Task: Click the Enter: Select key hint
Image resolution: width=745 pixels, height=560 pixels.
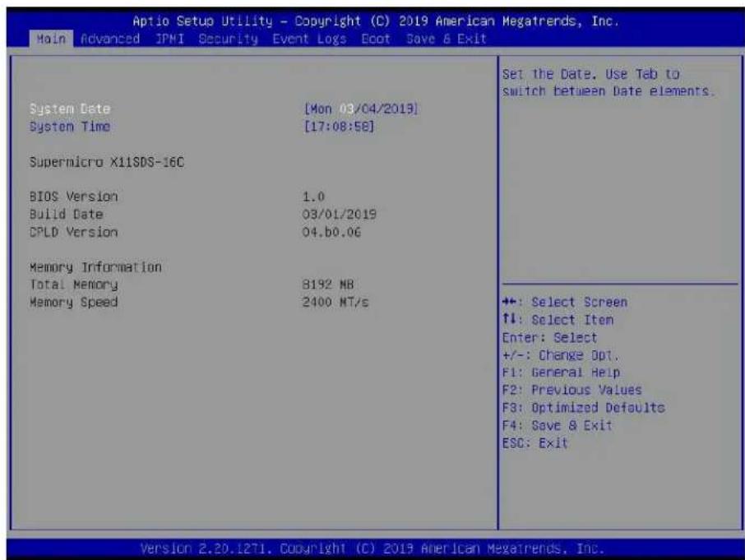Action: [x=550, y=337]
